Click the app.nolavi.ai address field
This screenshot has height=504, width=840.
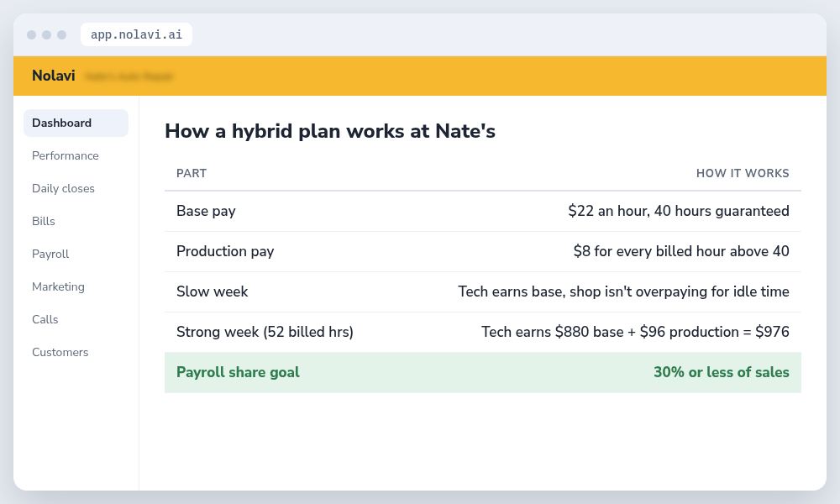tap(136, 34)
